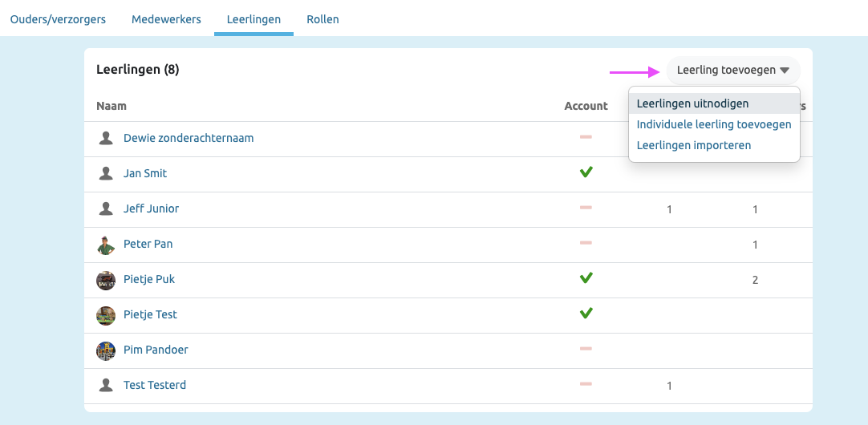Click Pim Pandoer's avatar image
This screenshot has height=425, width=868.
pyautogui.click(x=106, y=350)
